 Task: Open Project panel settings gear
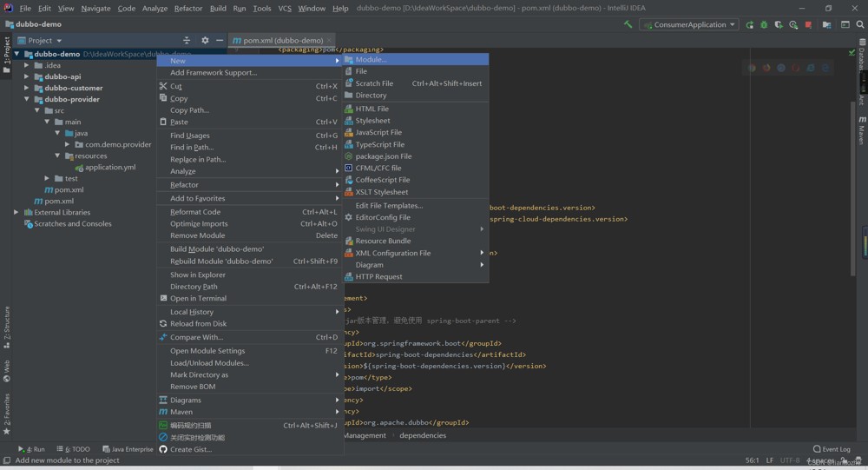click(x=205, y=40)
